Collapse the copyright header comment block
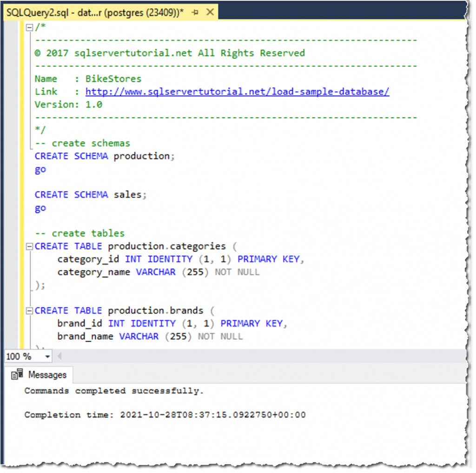 click(29, 27)
